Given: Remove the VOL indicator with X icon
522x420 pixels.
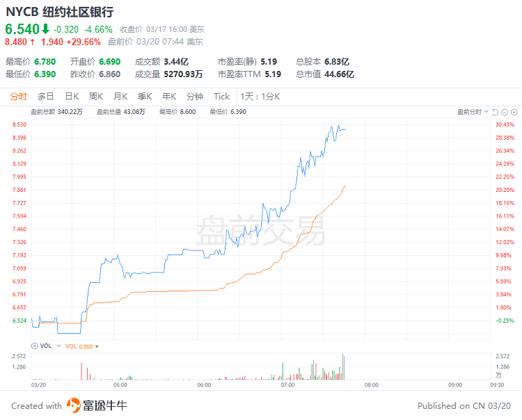Looking at the screenshot, I should pyautogui.click(x=34, y=346).
